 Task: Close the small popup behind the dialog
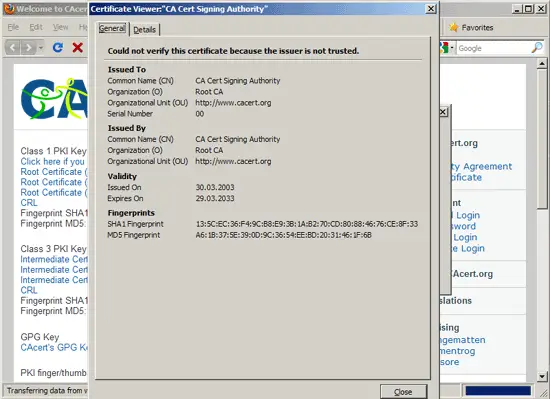(x=443, y=112)
